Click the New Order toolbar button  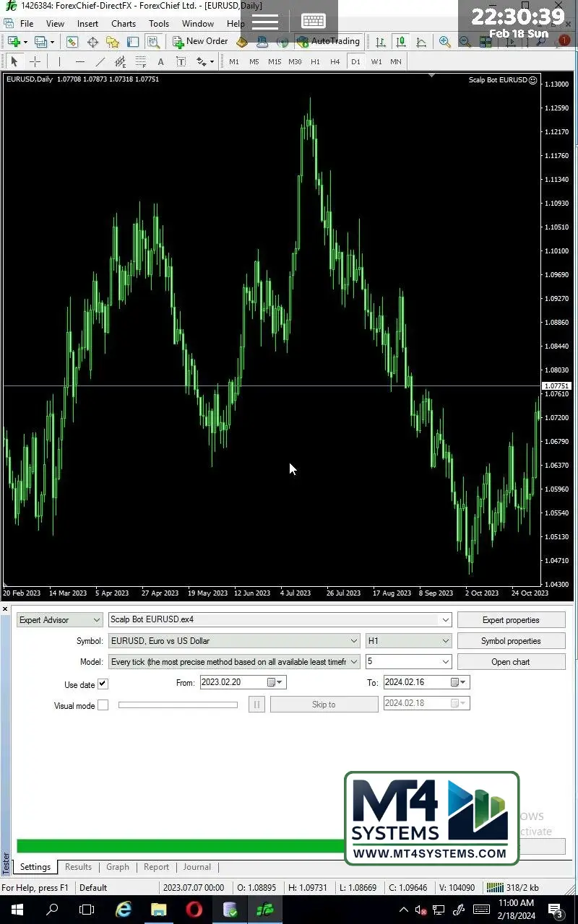point(200,42)
